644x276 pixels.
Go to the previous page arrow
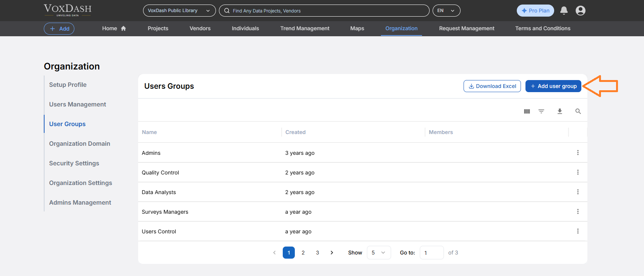pos(274,253)
